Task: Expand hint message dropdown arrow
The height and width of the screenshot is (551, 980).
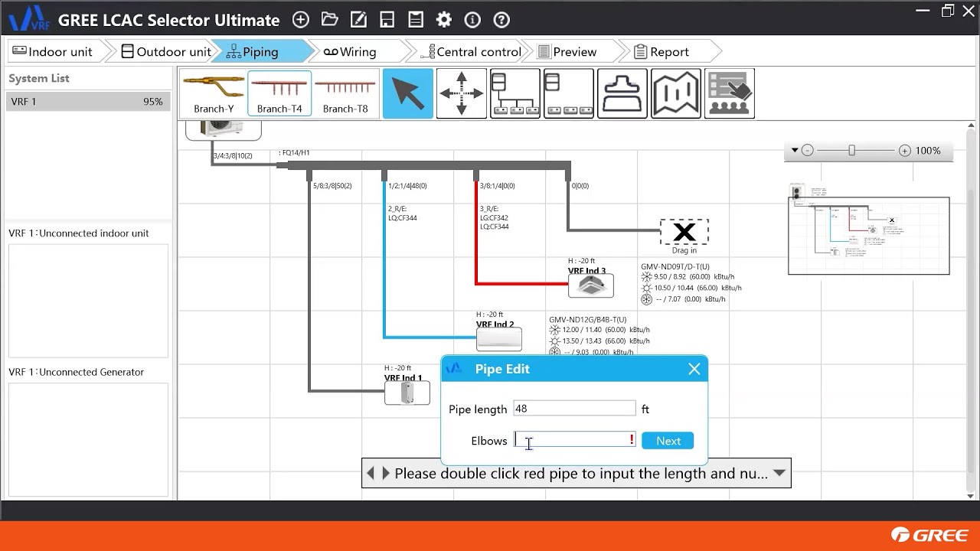Action: [779, 473]
